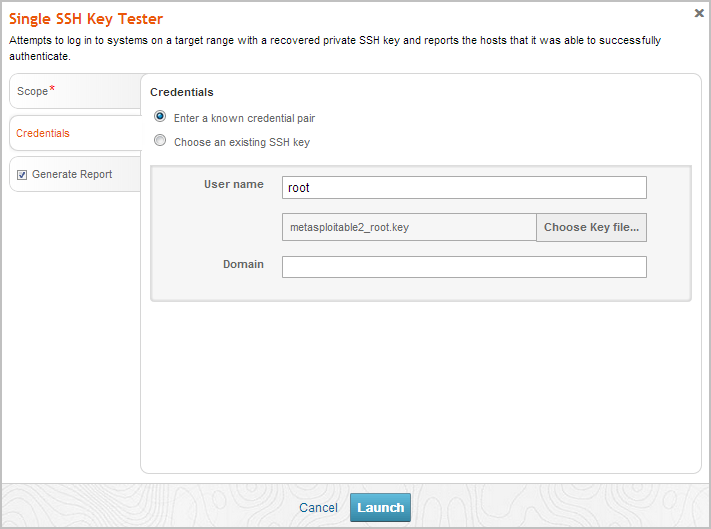The height and width of the screenshot is (529, 711).
Task: Select the existing SSH key radio button
Action: tap(160, 141)
